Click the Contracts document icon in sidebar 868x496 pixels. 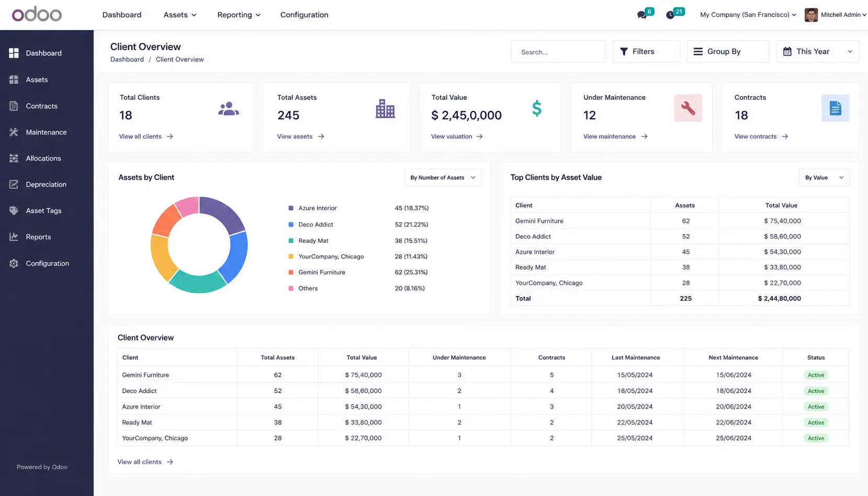[x=14, y=106]
